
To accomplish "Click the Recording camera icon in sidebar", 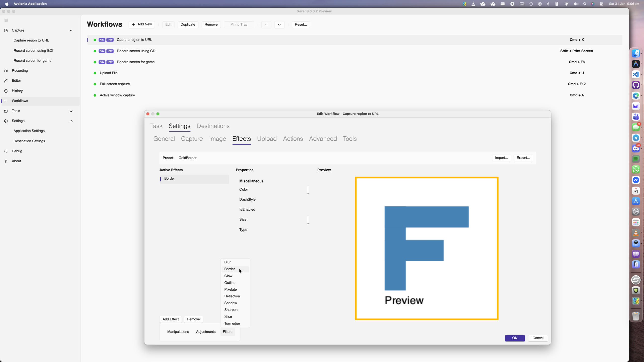I will pos(6,71).
